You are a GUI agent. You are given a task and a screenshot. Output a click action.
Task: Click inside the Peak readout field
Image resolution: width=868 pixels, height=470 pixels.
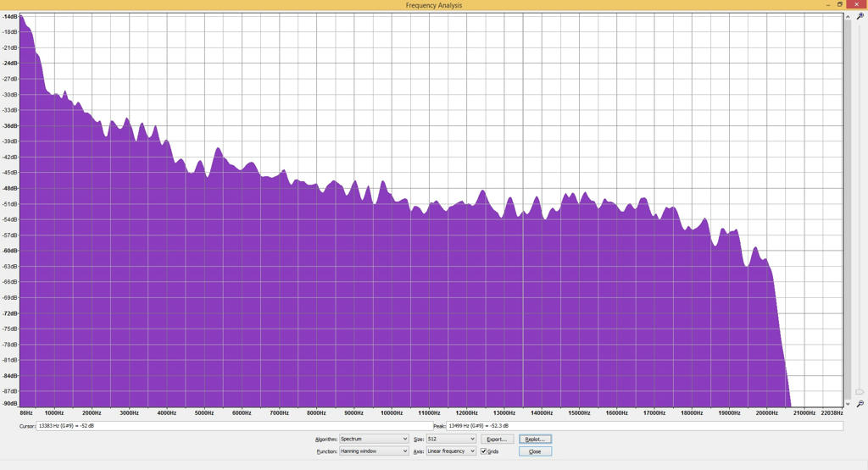[644, 426]
